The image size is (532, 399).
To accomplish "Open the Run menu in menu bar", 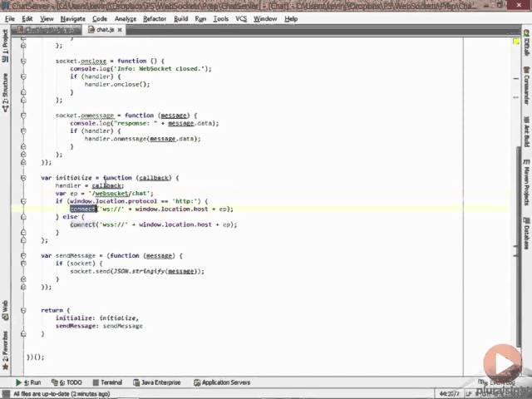I will point(200,19).
